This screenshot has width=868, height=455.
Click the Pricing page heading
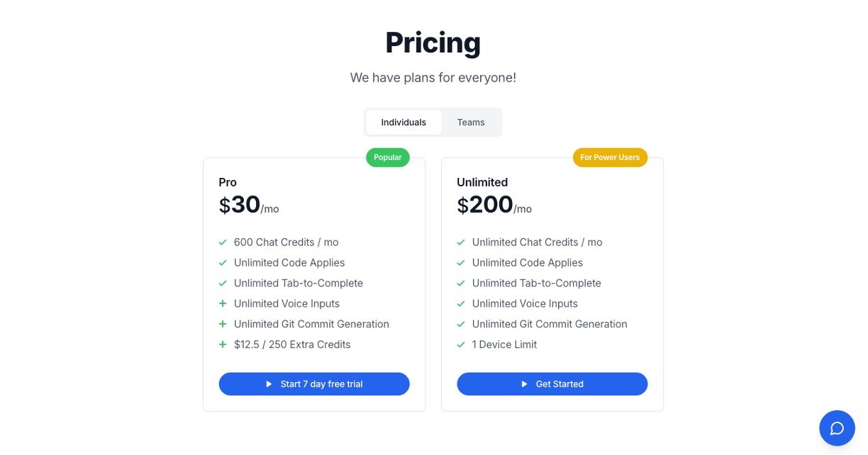(x=433, y=43)
